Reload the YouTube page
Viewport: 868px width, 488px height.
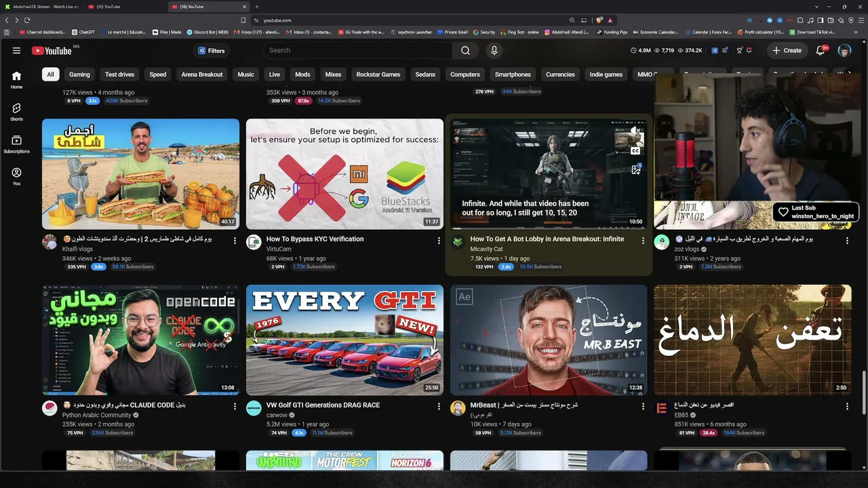point(28,20)
